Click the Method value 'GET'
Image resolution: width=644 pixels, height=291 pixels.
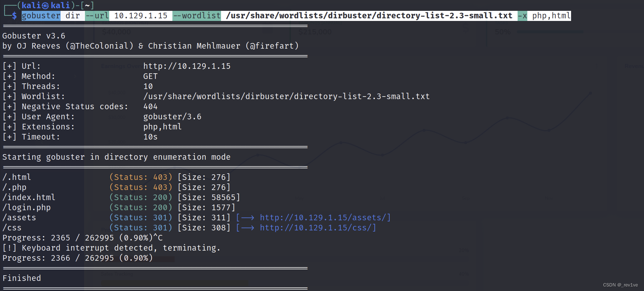(x=150, y=76)
